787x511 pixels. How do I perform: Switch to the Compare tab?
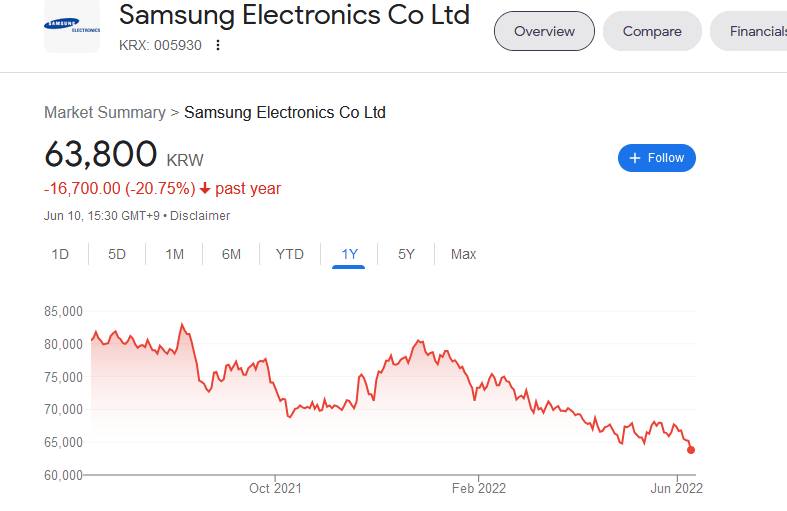(652, 31)
